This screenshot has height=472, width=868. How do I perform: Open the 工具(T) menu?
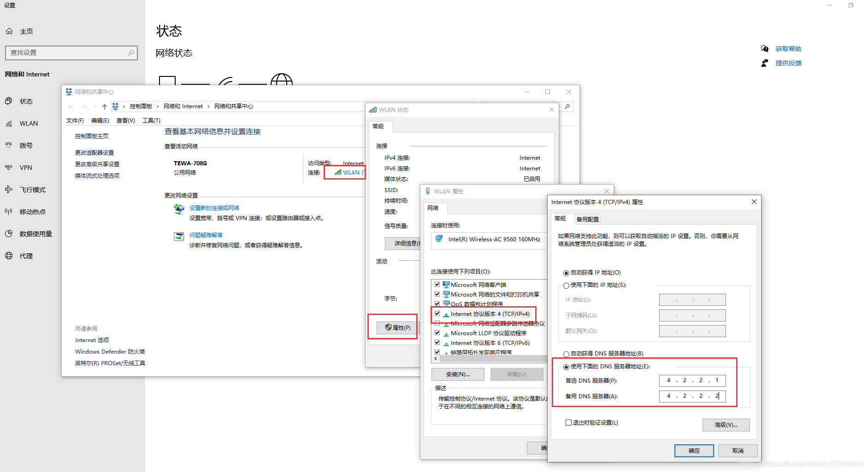[x=151, y=121]
